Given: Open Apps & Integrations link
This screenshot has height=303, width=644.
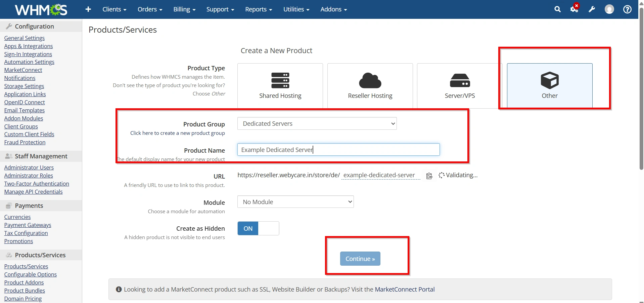Looking at the screenshot, I should click(29, 46).
